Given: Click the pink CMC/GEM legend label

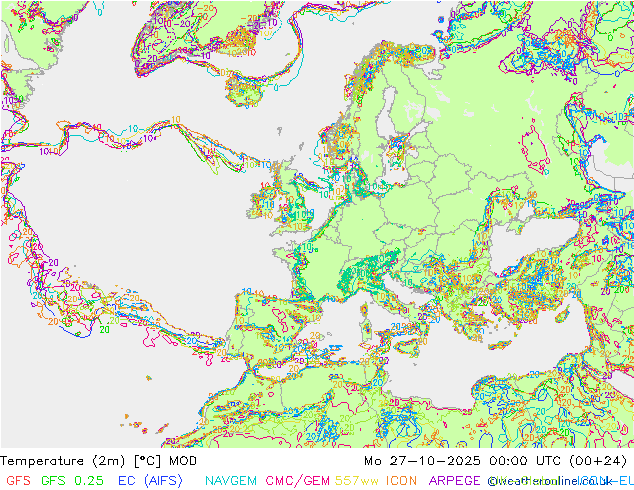Looking at the screenshot, I should click(x=298, y=481).
